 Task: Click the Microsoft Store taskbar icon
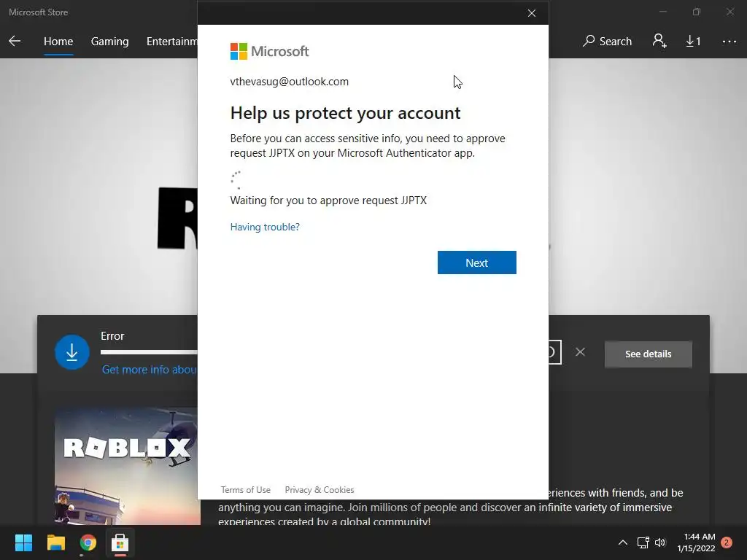click(120, 542)
